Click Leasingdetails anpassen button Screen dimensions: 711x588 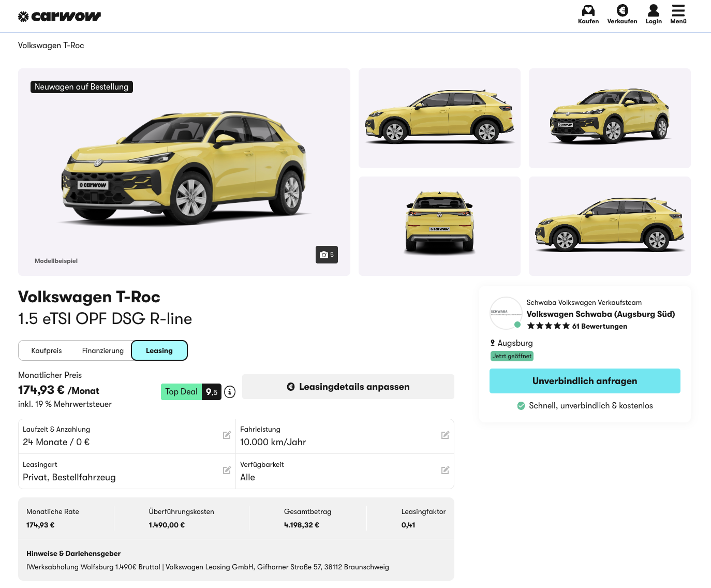tap(348, 387)
